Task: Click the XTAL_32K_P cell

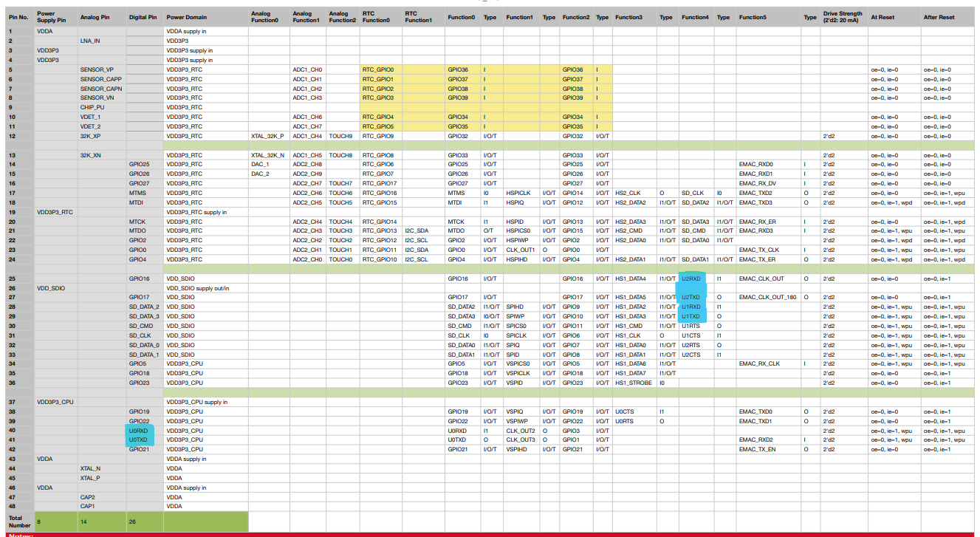Action: [269, 136]
